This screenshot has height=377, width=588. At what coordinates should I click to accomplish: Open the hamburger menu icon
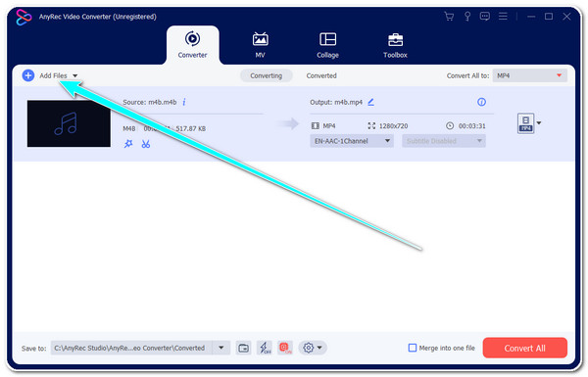pyautogui.click(x=503, y=16)
